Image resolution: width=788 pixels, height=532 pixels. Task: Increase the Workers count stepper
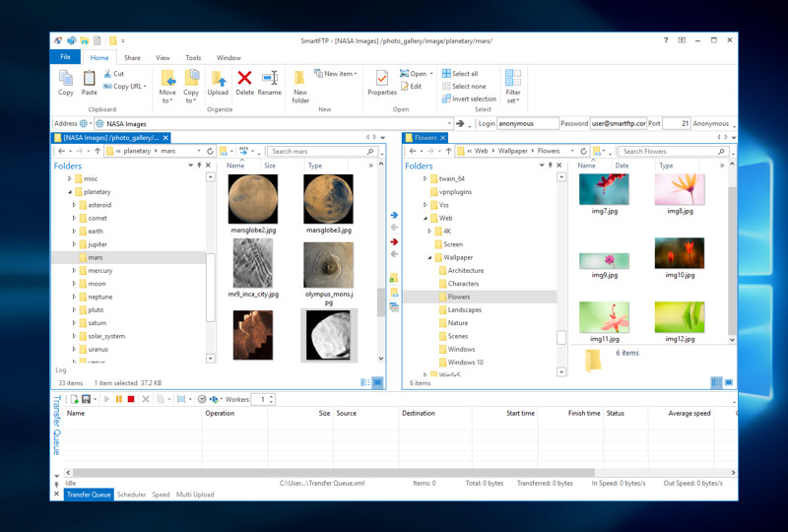[x=272, y=397]
